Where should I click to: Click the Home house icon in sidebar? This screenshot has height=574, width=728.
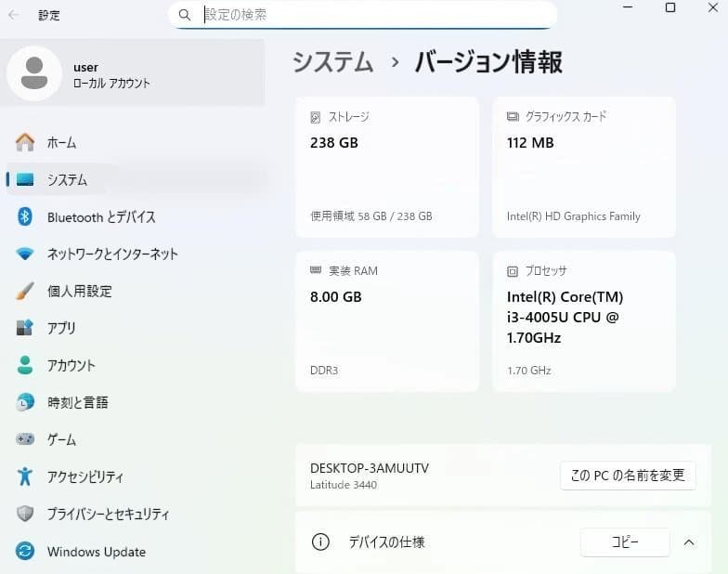click(x=25, y=142)
